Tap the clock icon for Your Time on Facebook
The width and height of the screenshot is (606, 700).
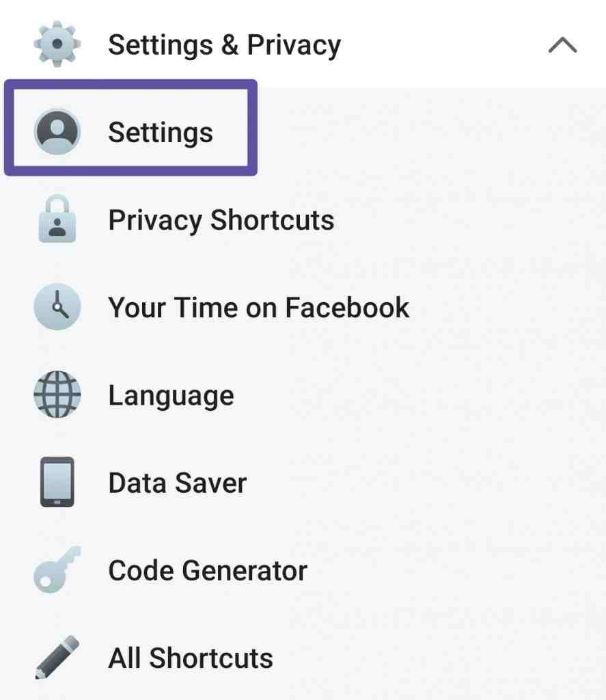tap(57, 307)
